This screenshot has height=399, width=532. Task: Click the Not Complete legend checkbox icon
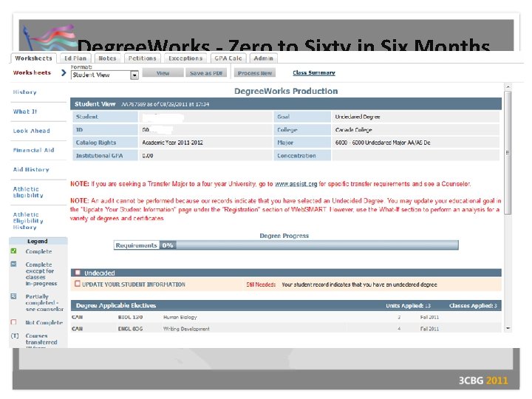tap(13, 322)
